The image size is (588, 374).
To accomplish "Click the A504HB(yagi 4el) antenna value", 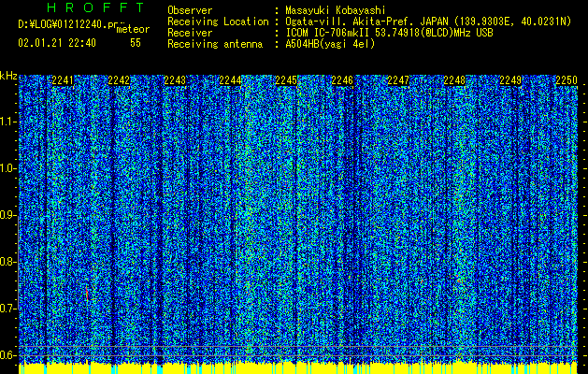I will pyautogui.click(x=330, y=44).
